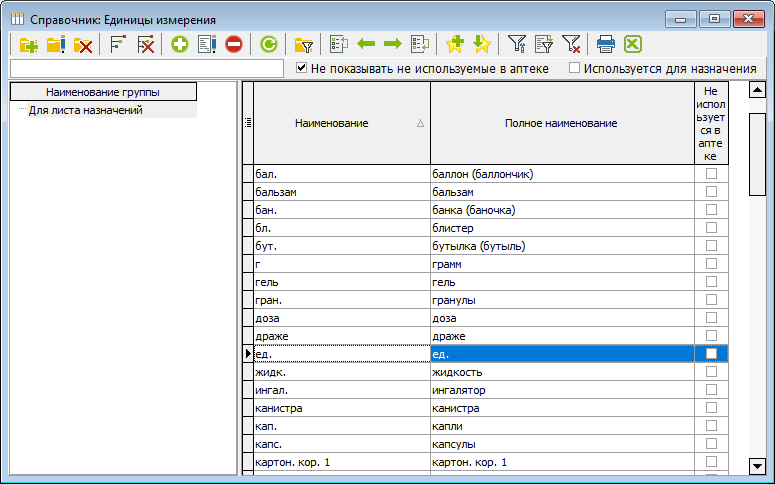Image resolution: width=775 pixels, height=484 pixels.
Task: Click the funnel with red X icon
Action: click(x=571, y=44)
